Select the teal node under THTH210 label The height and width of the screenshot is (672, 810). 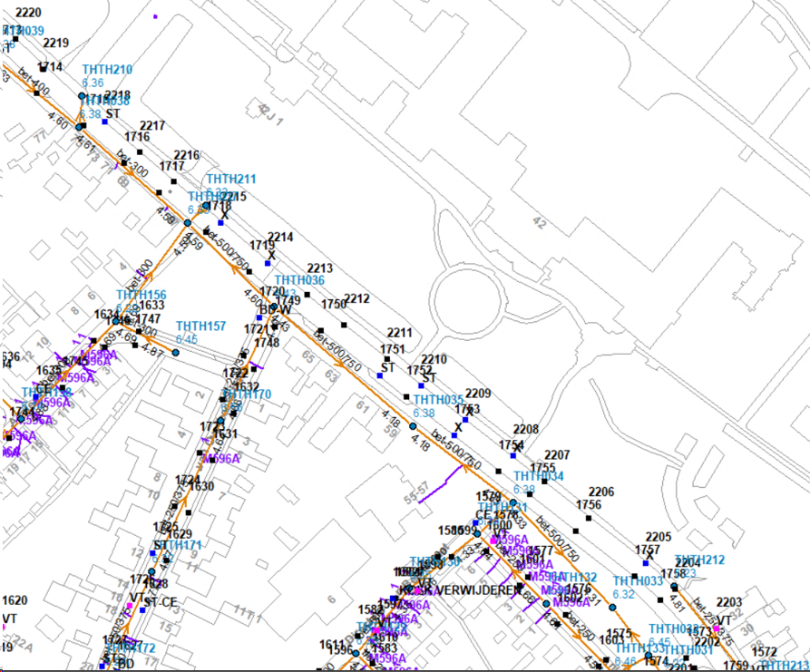click(82, 95)
